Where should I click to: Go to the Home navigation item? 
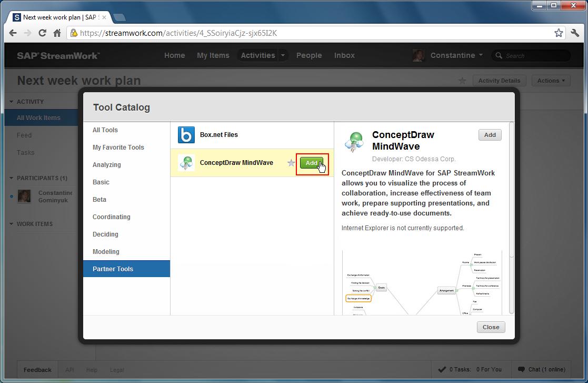click(x=174, y=55)
